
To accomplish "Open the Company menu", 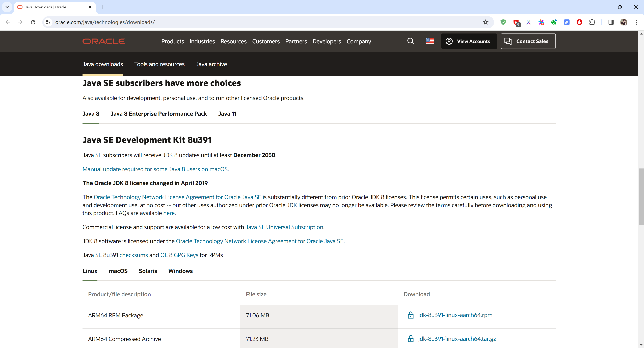I will pyautogui.click(x=359, y=41).
